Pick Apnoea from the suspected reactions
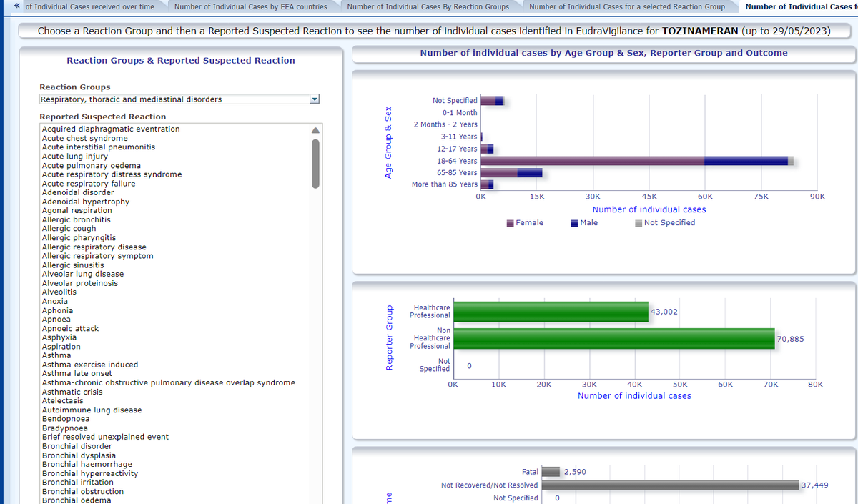 [57, 320]
